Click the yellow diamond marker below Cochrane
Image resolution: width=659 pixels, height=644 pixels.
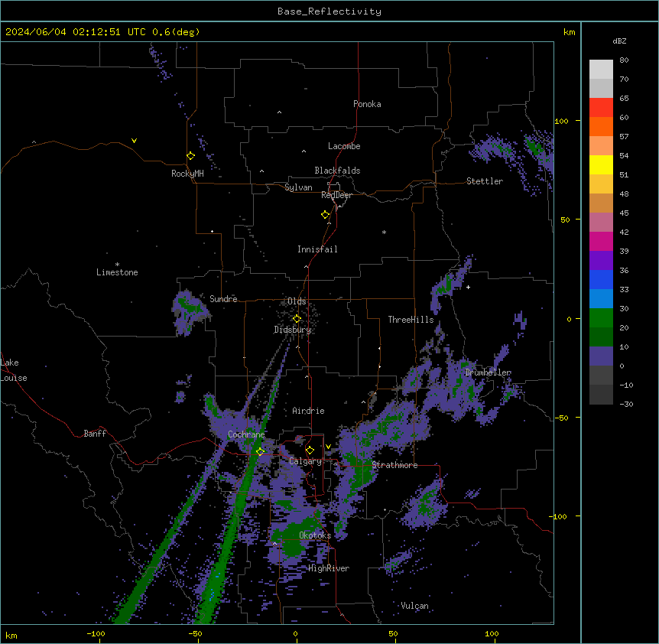pos(261,451)
